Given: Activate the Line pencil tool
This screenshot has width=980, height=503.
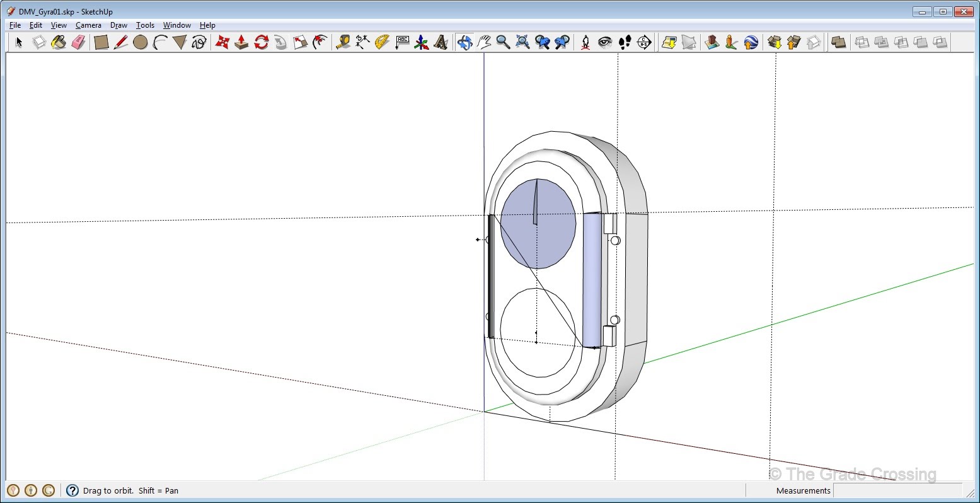Looking at the screenshot, I should pyautogui.click(x=121, y=42).
